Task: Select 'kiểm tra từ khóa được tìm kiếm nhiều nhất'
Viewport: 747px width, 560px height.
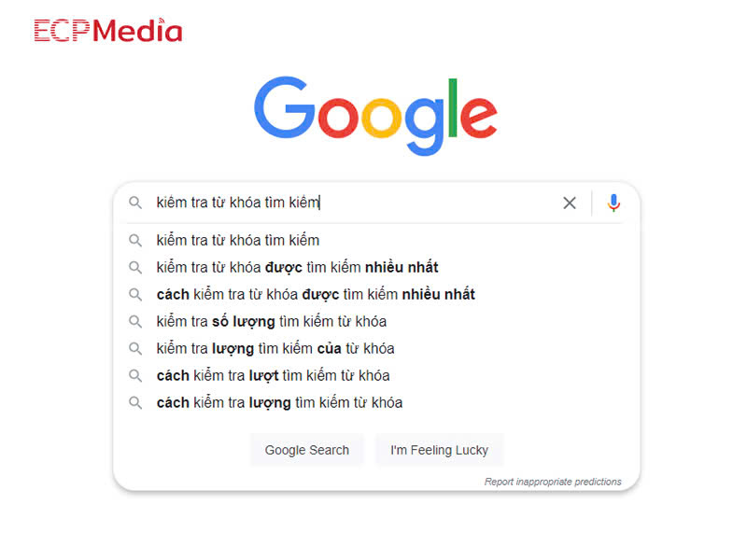Action: click(x=297, y=267)
